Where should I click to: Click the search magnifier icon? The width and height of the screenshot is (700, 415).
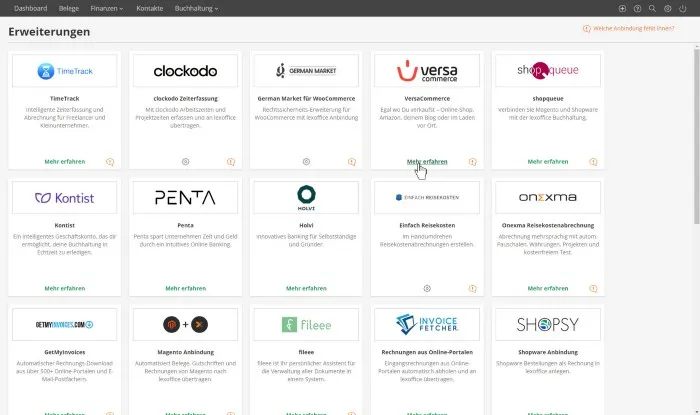(653, 8)
